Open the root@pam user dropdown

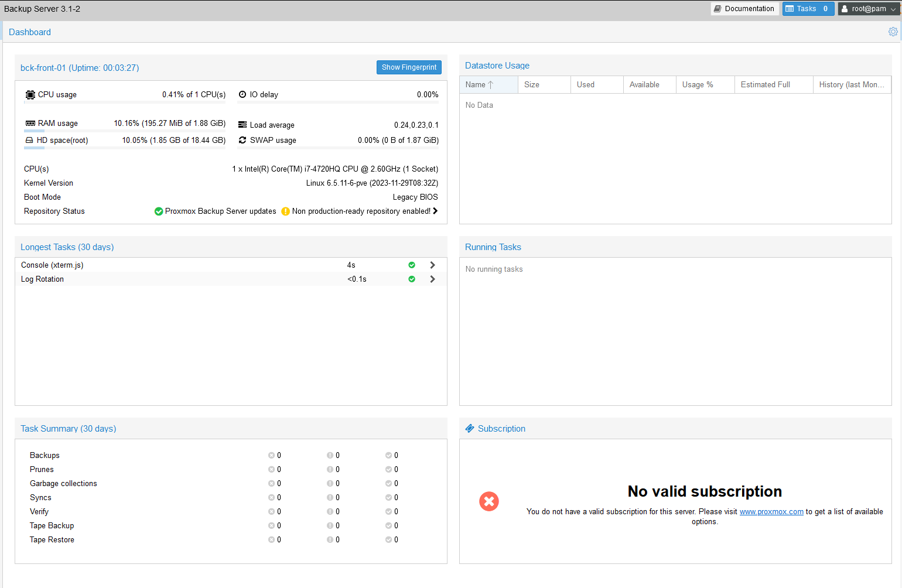869,9
